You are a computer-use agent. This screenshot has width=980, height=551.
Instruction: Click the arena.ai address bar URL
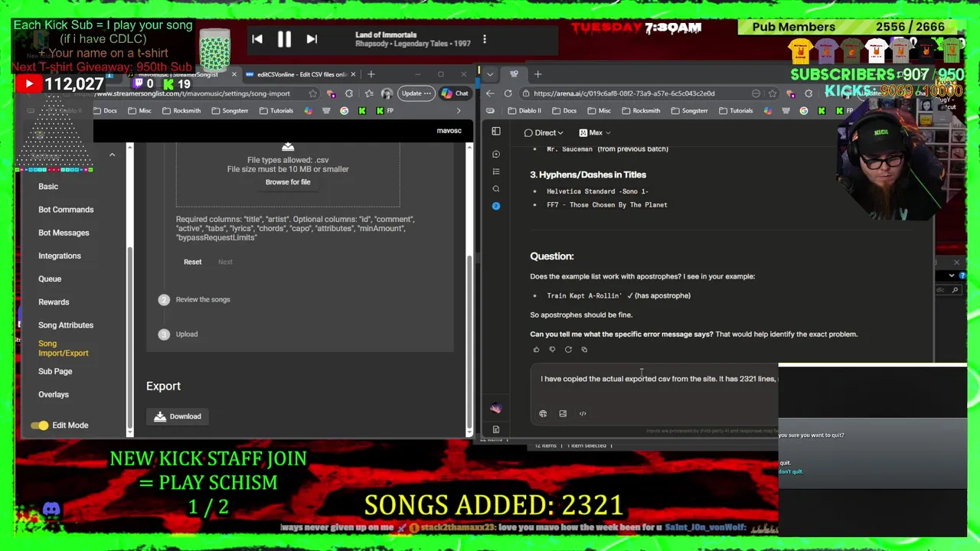tap(624, 93)
